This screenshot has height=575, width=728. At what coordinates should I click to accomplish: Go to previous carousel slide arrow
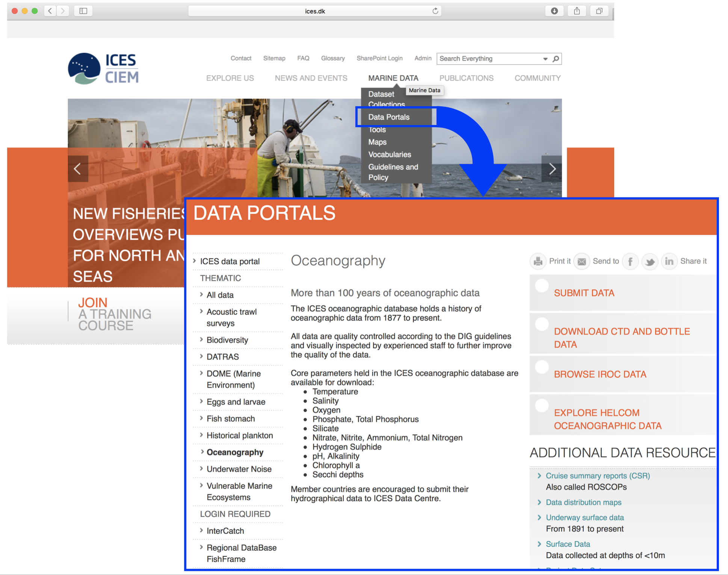(78, 169)
